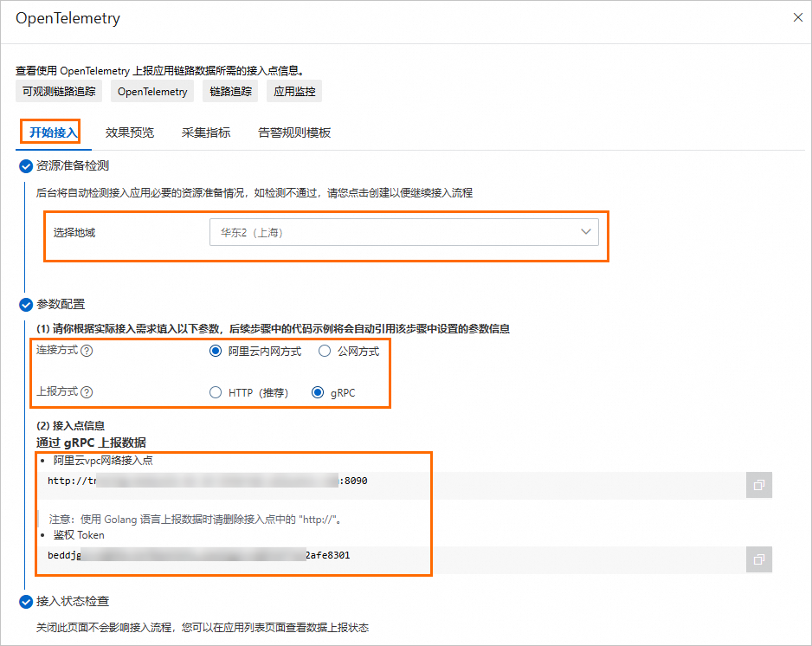Click the 资源准备检测 step check icon
The image size is (812, 646).
point(25,166)
